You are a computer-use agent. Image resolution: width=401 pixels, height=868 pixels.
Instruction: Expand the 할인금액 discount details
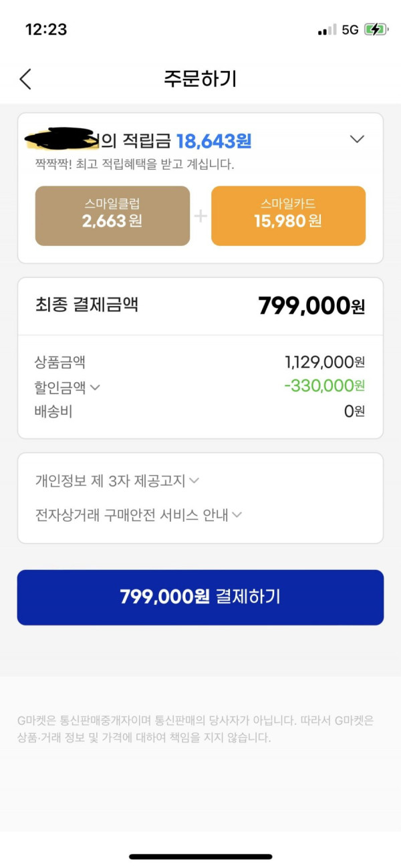point(67,387)
